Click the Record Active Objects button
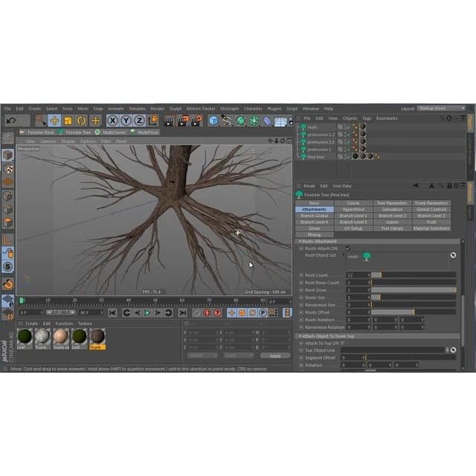Viewport: 476px width, 476px height. (x=196, y=312)
